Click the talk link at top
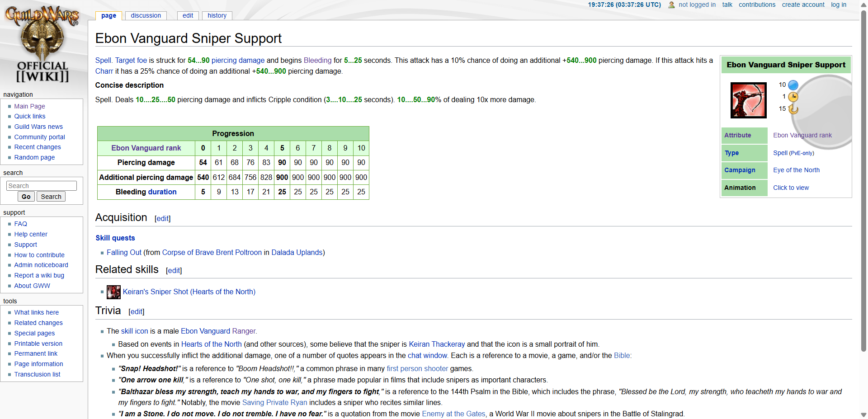This screenshot has height=419, width=868. (x=727, y=5)
